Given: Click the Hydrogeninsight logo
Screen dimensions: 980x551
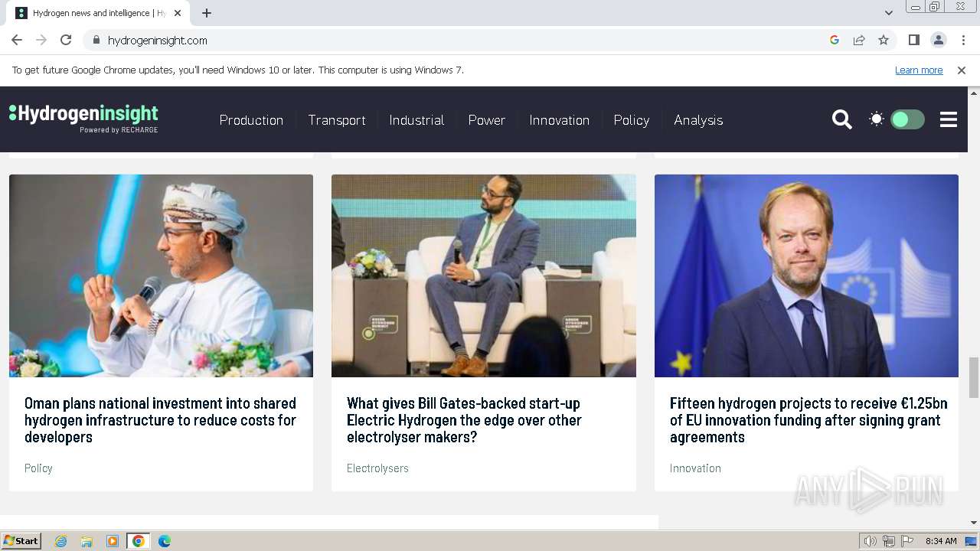Looking at the screenshot, I should click(x=83, y=118).
